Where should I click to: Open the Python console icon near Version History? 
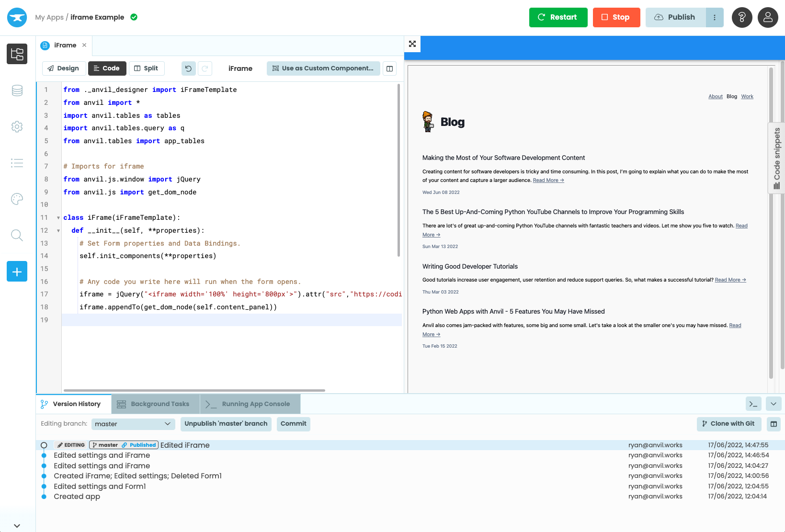point(753,404)
